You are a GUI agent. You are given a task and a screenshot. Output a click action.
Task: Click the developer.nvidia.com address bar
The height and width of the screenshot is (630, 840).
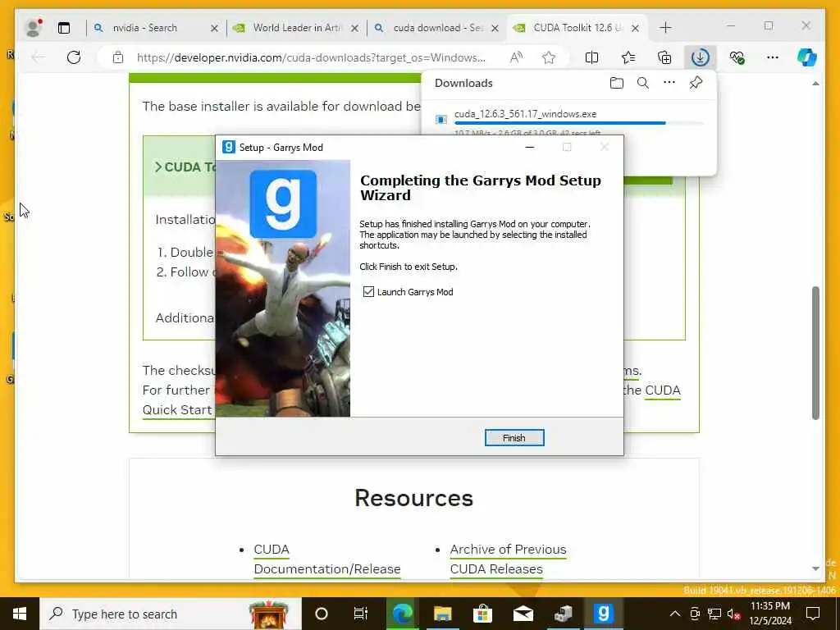[311, 57]
